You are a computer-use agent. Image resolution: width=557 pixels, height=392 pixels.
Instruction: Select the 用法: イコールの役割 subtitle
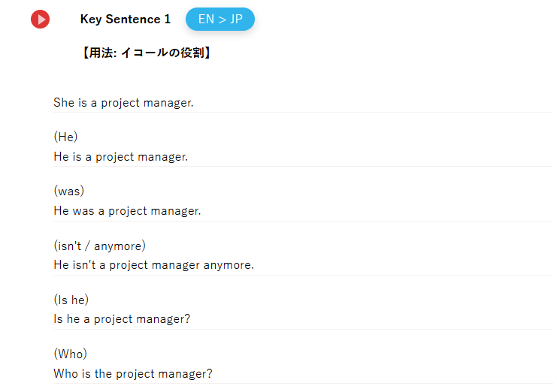point(146,53)
